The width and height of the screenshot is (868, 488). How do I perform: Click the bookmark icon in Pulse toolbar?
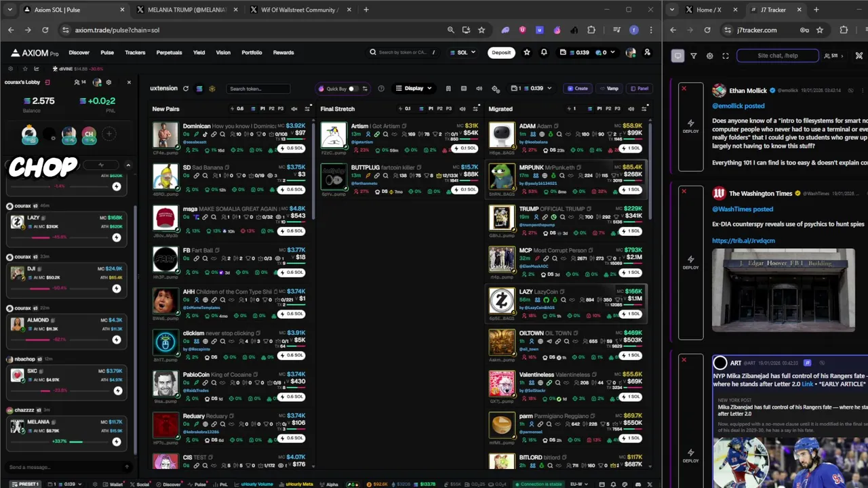pos(448,89)
